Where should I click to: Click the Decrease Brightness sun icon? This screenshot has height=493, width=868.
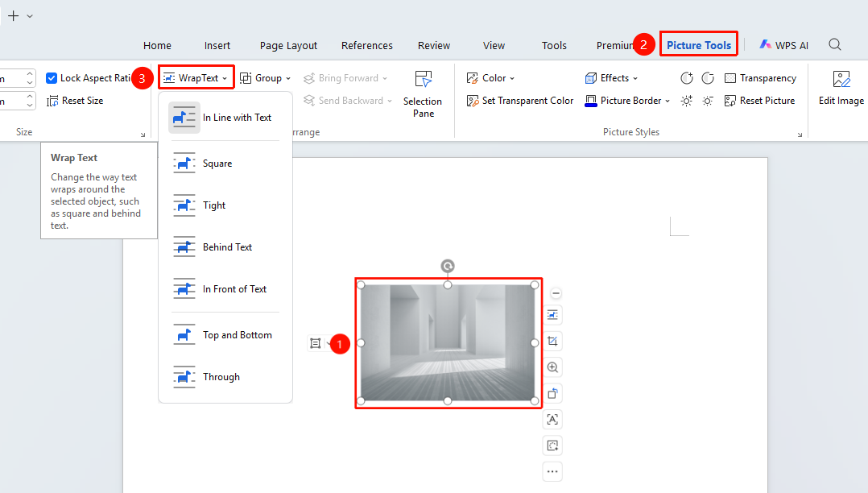pos(708,101)
